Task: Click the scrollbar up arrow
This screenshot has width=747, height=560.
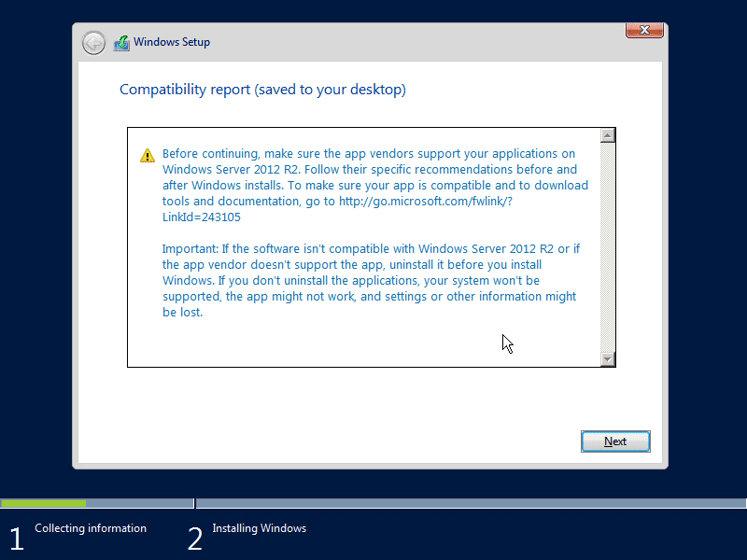Action: tap(610, 133)
